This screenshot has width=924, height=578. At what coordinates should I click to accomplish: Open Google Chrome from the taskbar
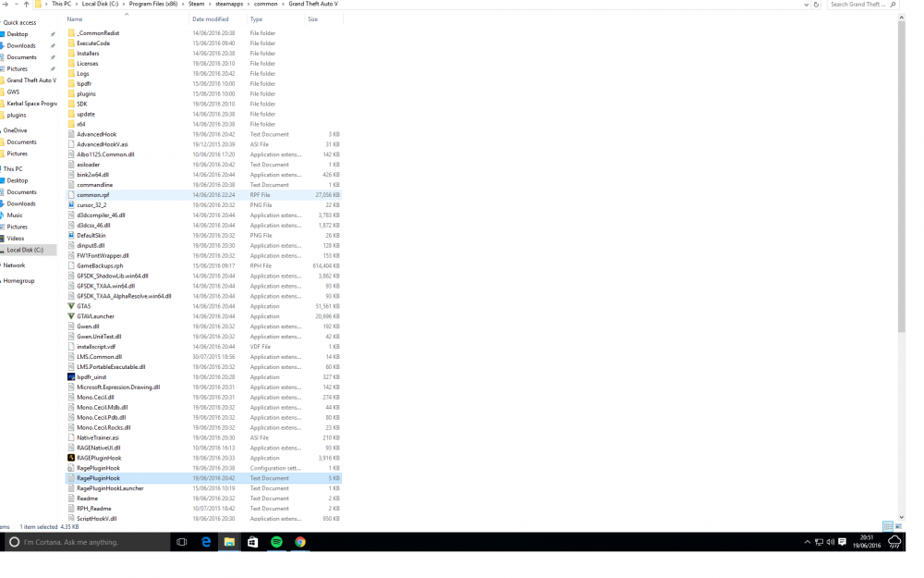(300, 541)
